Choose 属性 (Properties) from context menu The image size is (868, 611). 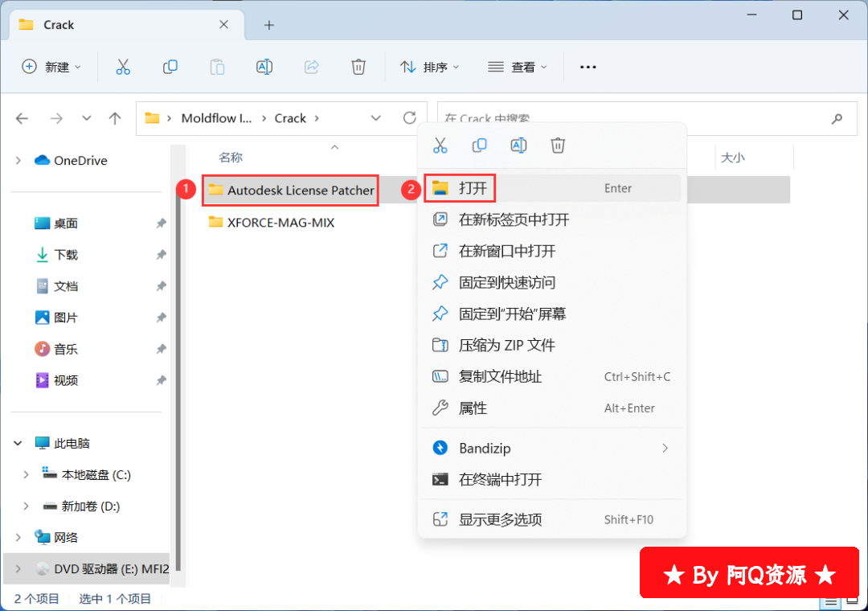pos(551,408)
